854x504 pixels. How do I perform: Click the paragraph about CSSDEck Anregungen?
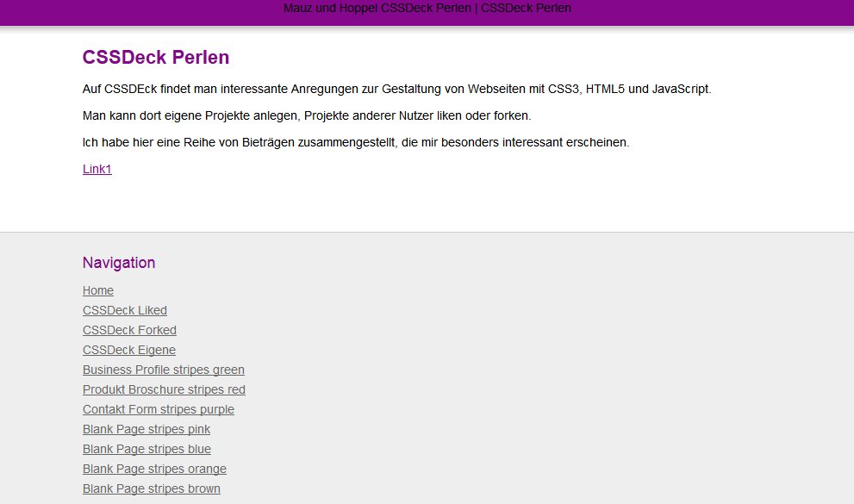click(396, 89)
